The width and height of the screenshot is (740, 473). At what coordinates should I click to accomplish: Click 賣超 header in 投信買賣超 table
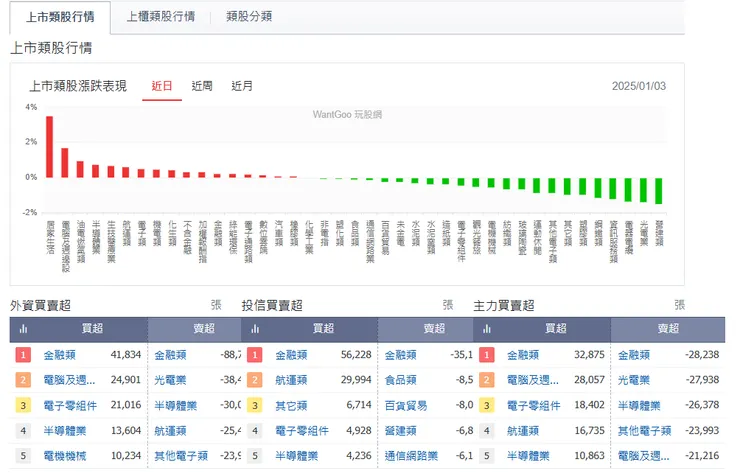click(x=434, y=329)
